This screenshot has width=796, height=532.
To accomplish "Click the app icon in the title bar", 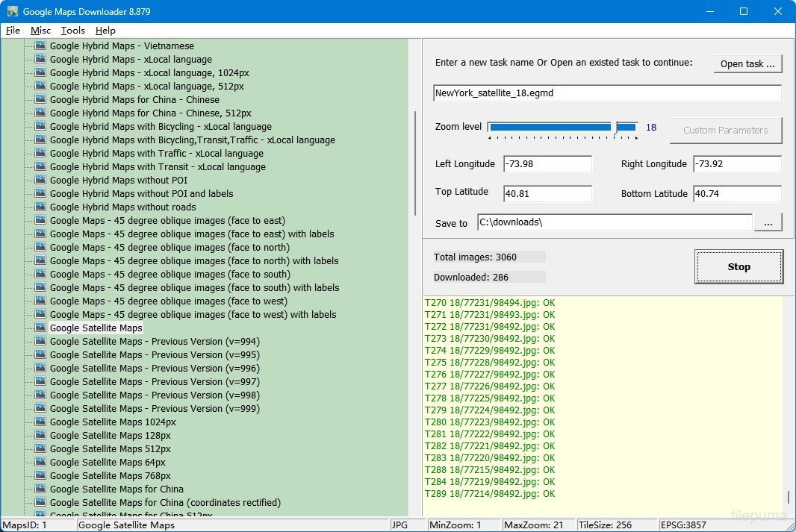I will pyautogui.click(x=13, y=12).
